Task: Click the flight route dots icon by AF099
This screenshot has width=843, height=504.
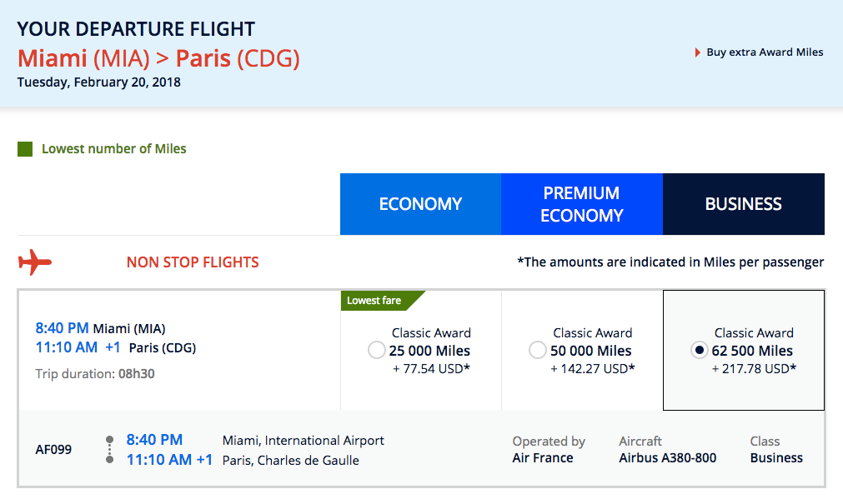Action: [109, 449]
